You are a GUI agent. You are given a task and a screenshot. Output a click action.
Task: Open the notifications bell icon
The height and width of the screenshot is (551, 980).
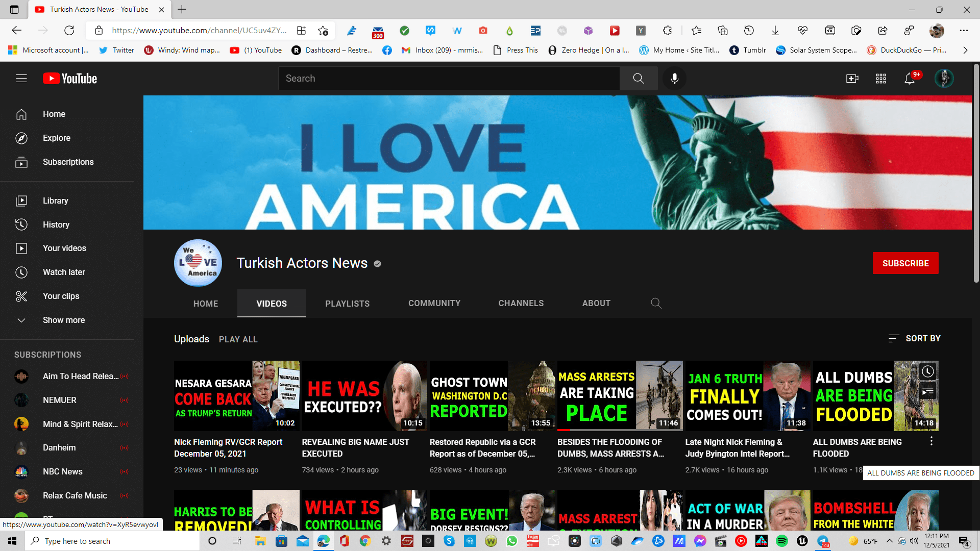910,79
